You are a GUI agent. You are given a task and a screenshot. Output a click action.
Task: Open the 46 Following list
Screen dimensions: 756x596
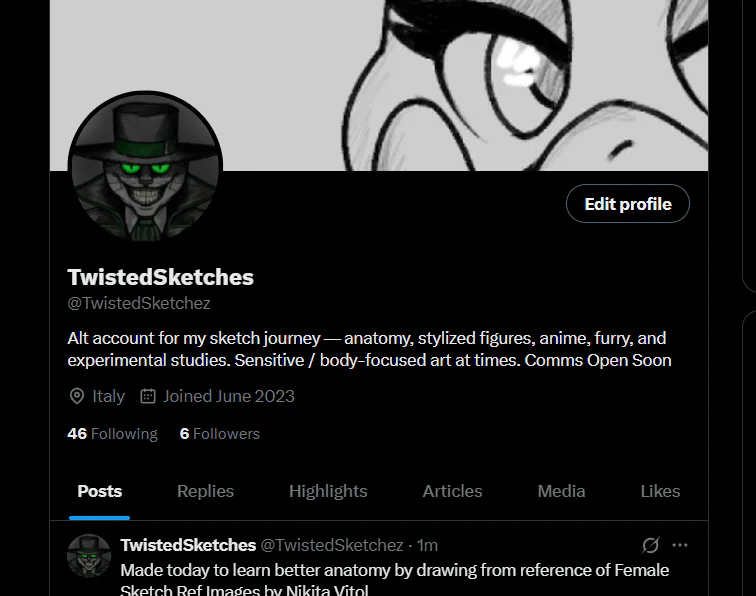[112, 433]
